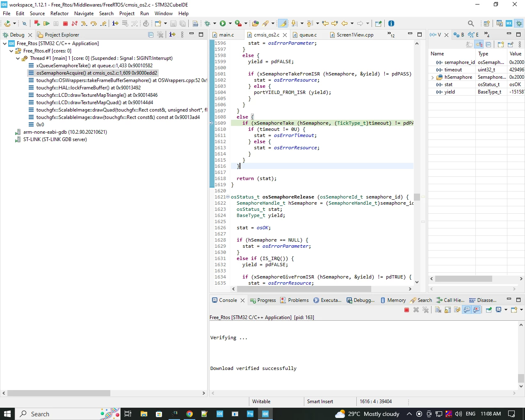
Task: Click Clear Console icon
Action: click(438, 310)
